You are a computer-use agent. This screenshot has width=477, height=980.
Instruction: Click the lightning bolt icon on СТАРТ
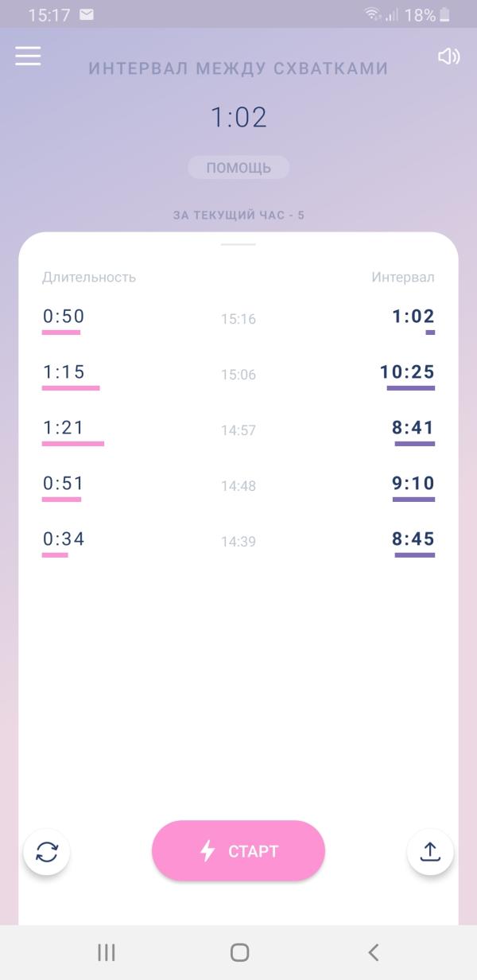click(207, 851)
